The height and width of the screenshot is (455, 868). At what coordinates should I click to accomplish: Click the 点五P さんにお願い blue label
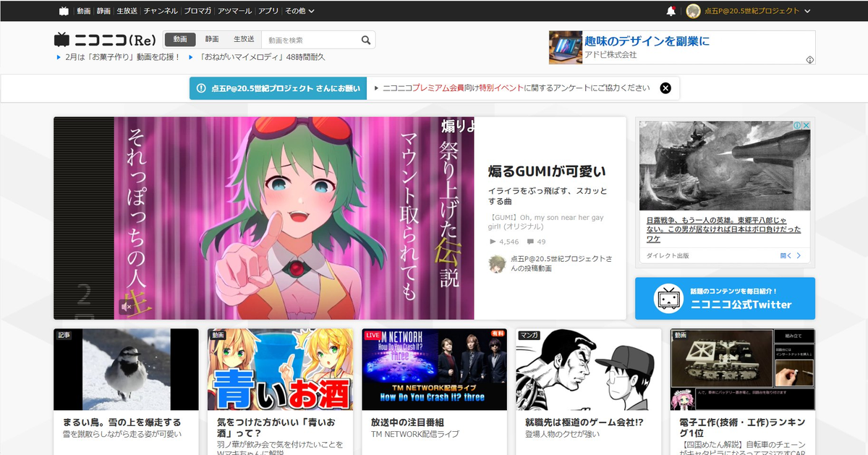[278, 88]
